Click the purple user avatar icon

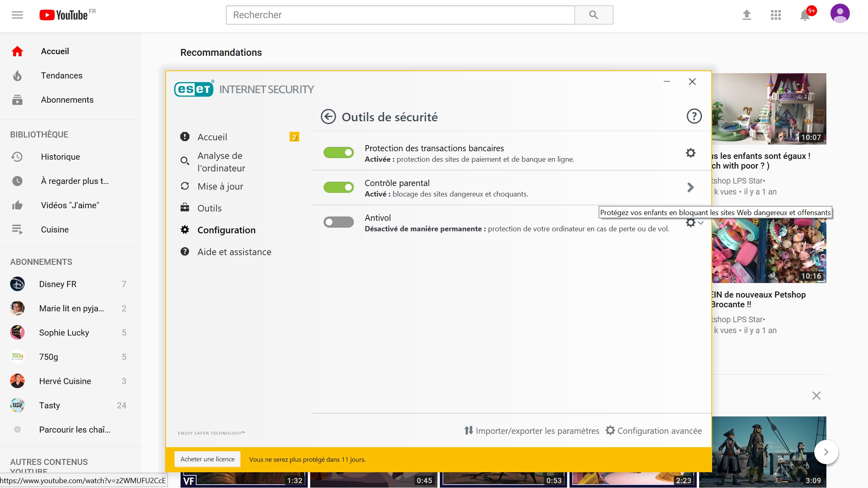click(840, 14)
